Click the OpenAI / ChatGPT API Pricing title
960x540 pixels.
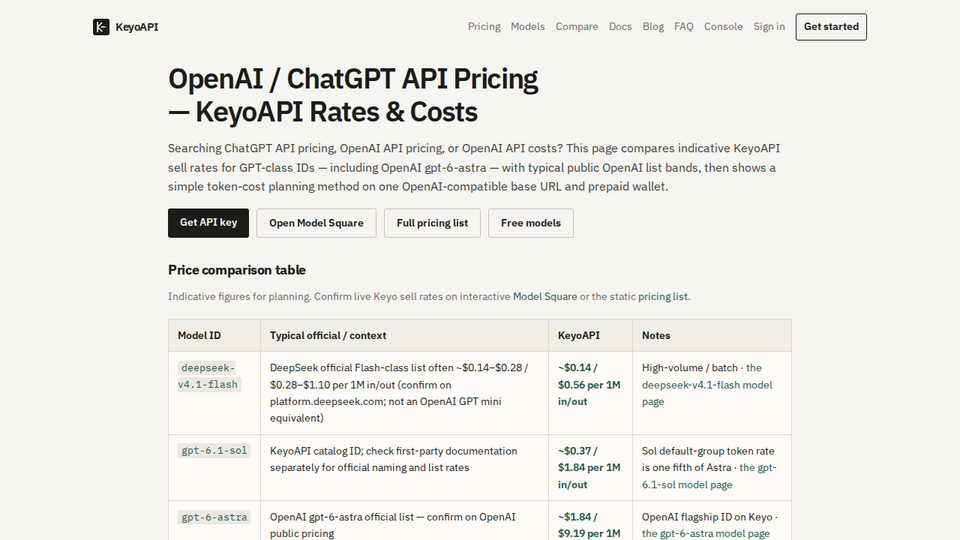353,96
